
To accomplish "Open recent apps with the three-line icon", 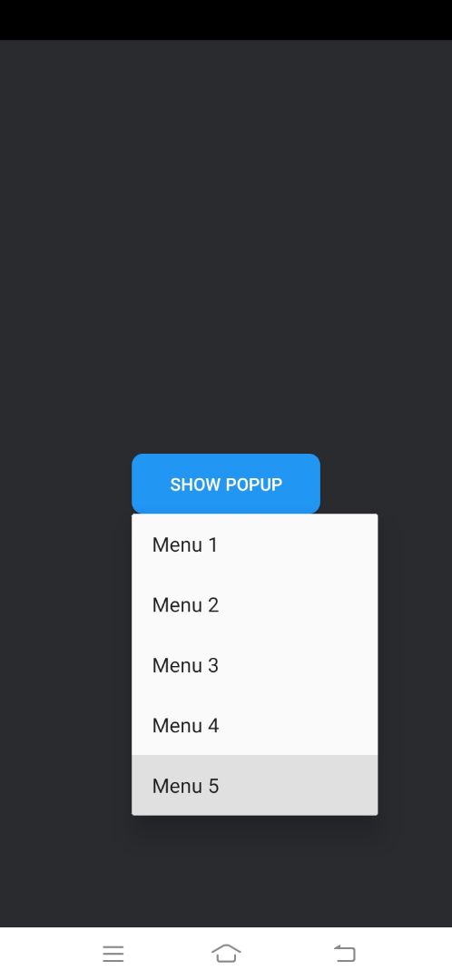I will coord(113,954).
